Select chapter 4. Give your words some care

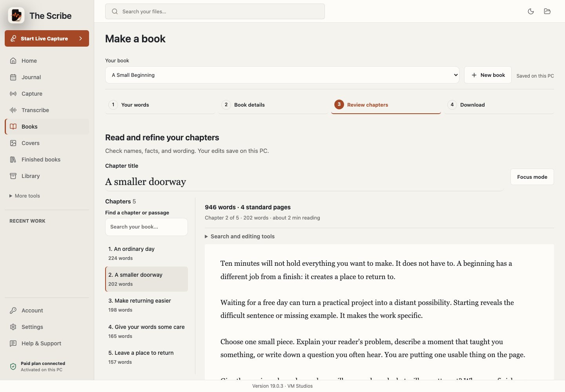point(146,331)
